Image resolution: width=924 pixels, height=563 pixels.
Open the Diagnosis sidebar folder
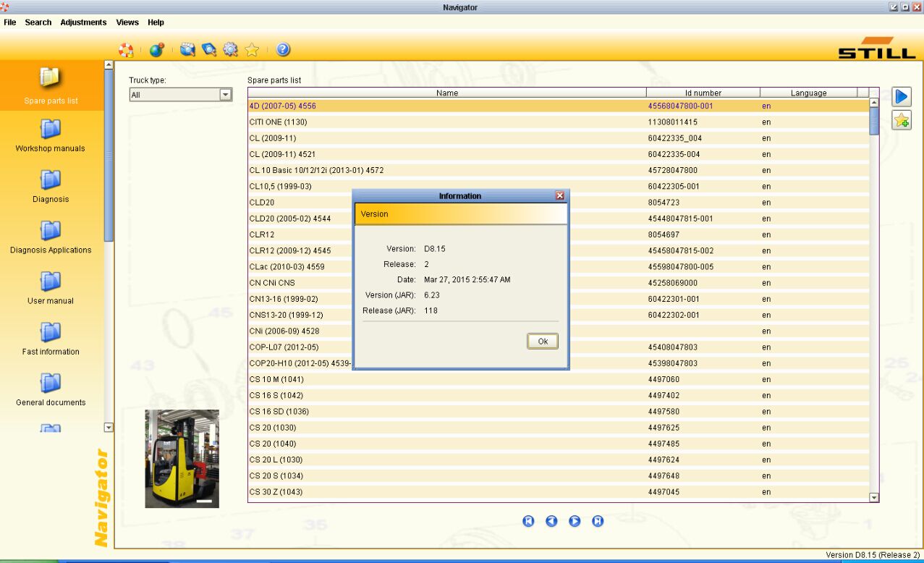(51, 187)
